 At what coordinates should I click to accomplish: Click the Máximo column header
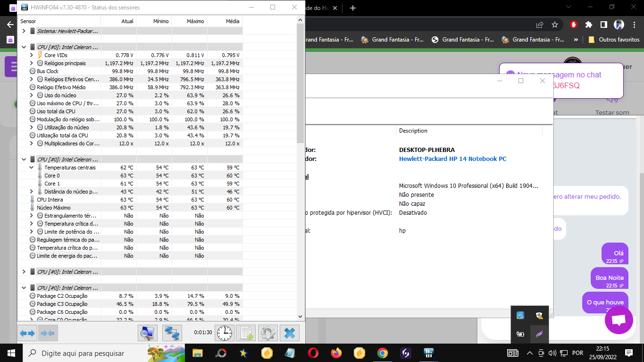(189, 21)
